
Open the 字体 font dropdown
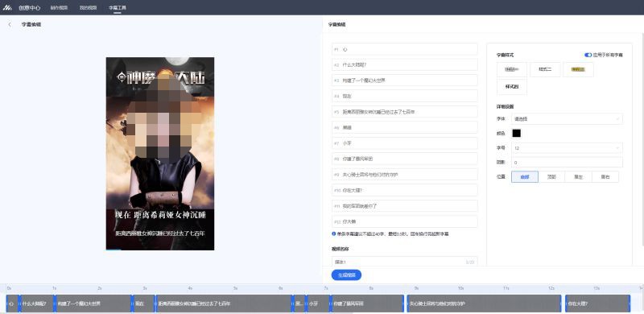tap(567, 119)
